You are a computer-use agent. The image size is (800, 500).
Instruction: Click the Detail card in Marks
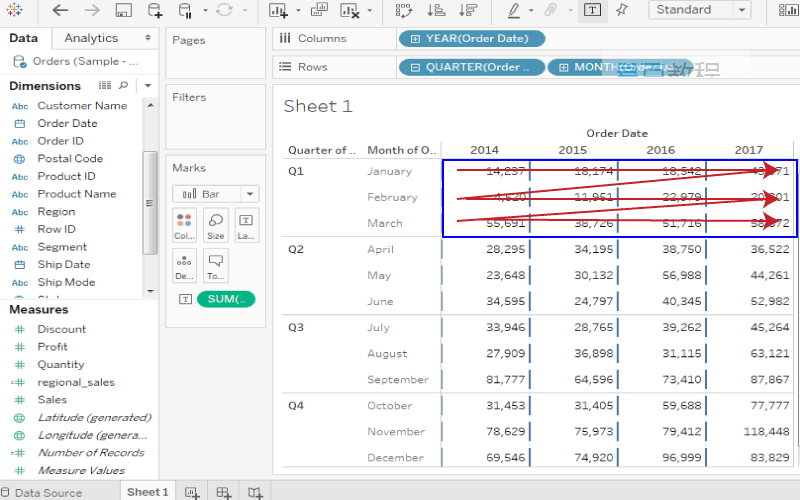pos(184,266)
